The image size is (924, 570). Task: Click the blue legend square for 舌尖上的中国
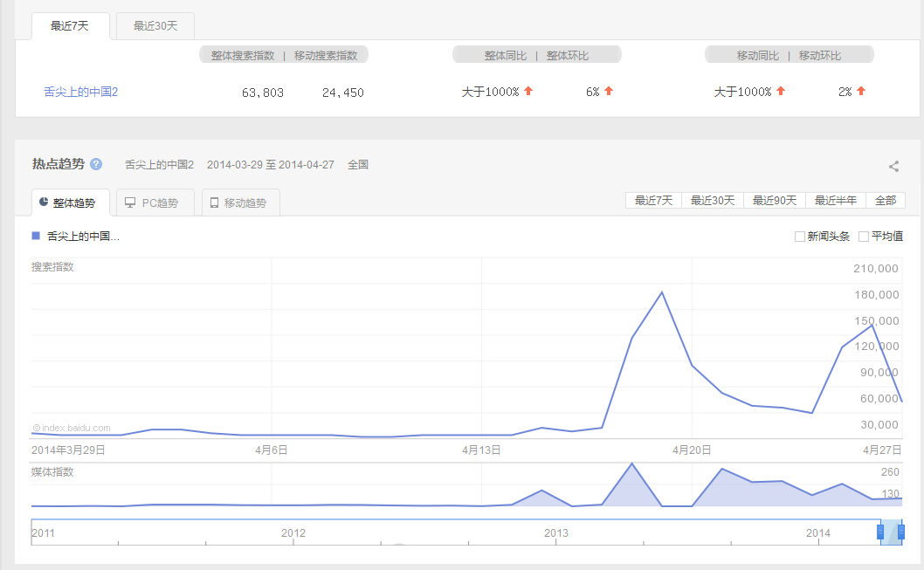35,236
